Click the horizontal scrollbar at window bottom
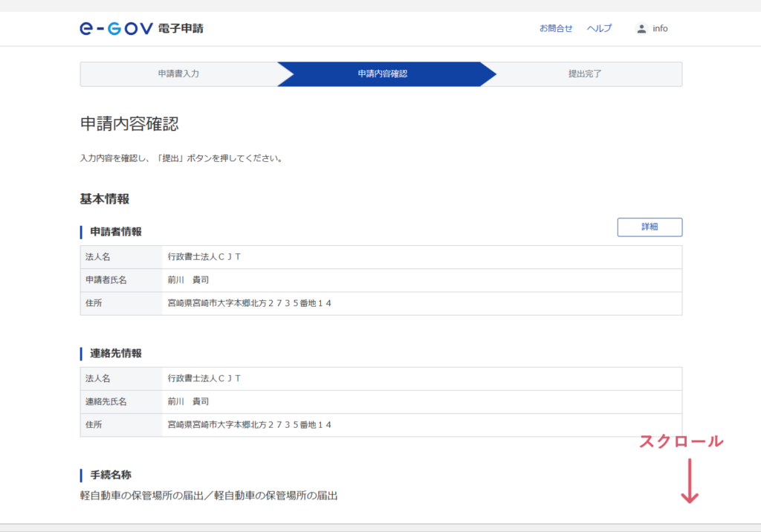The image size is (761, 532). 380,528
